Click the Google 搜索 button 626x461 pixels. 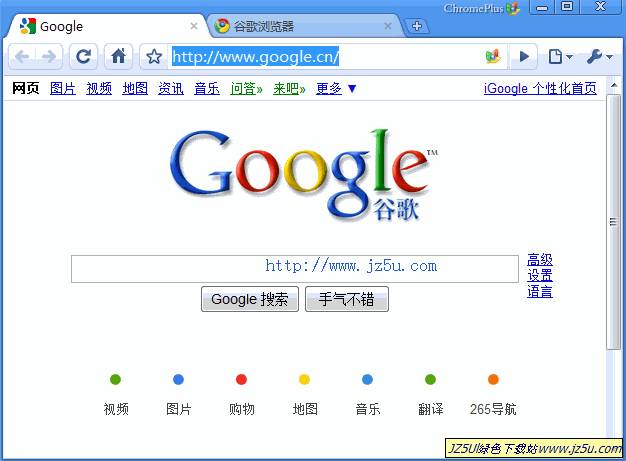click(x=250, y=299)
